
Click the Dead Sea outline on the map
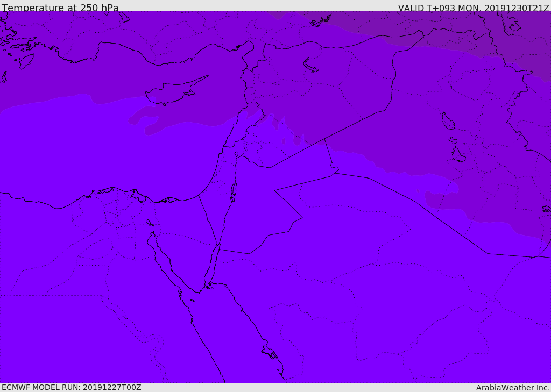click(x=234, y=190)
